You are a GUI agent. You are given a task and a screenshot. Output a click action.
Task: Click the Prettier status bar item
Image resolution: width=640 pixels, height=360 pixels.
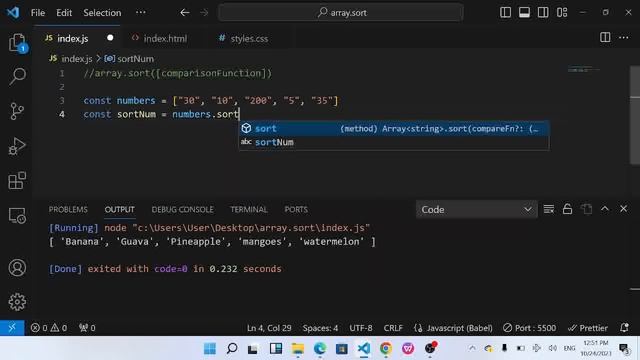click(588, 328)
